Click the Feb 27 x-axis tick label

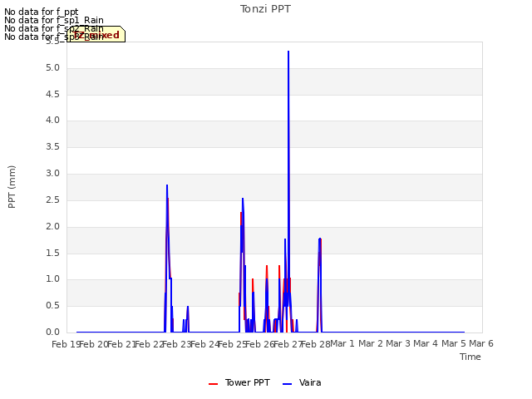tap(288, 344)
